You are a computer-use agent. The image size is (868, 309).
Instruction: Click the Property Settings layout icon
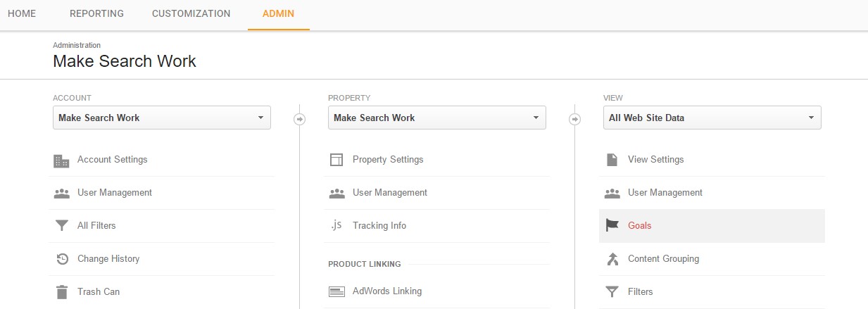click(x=336, y=160)
